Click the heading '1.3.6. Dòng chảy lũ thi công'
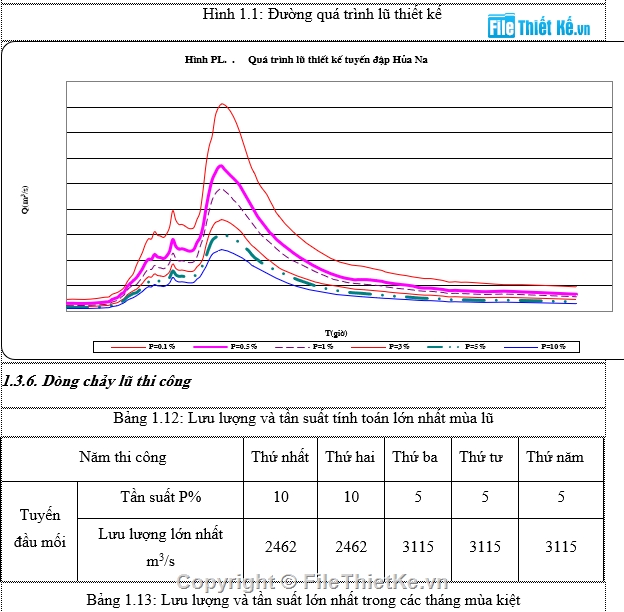This screenshot has height=612, width=624. pyautogui.click(x=97, y=381)
